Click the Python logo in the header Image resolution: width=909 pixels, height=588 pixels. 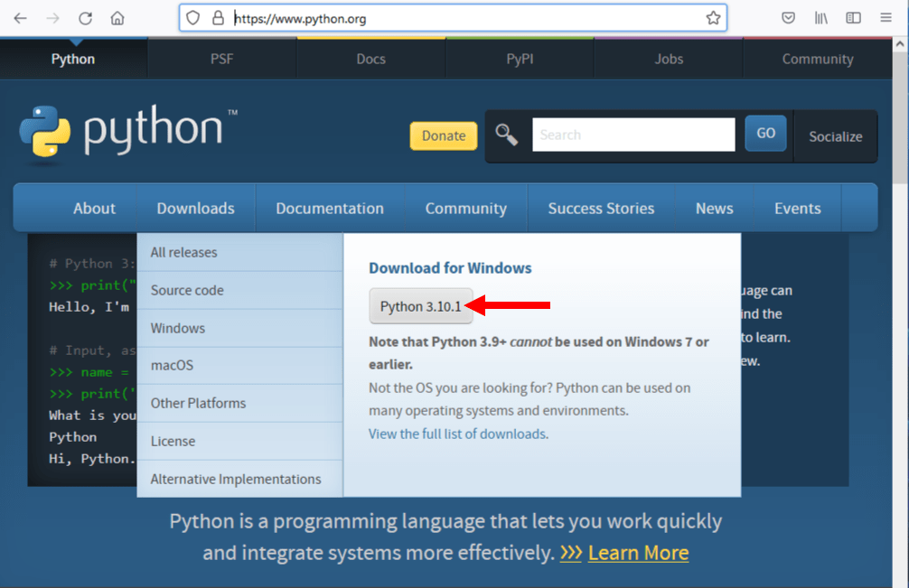coord(47,134)
